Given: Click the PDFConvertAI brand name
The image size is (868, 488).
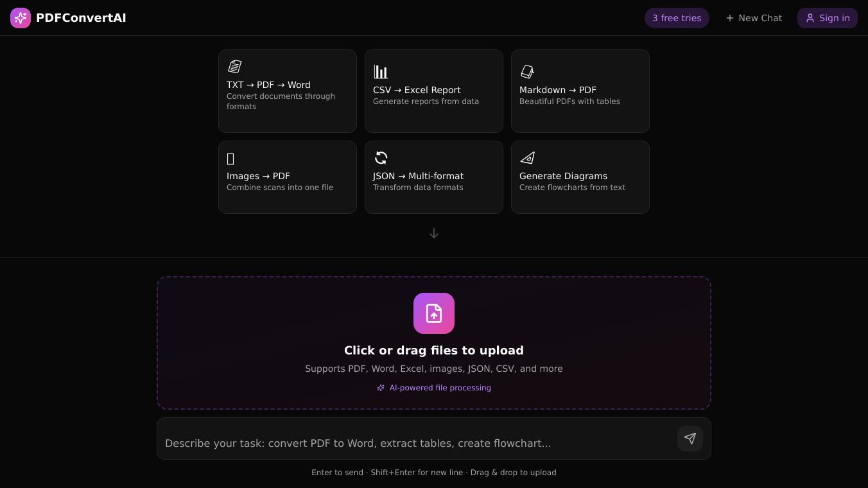Looking at the screenshot, I should coord(81,18).
